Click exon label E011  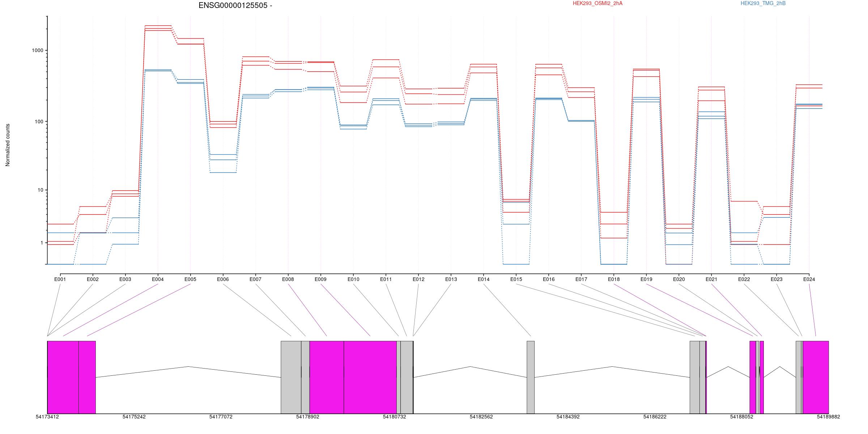click(386, 279)
